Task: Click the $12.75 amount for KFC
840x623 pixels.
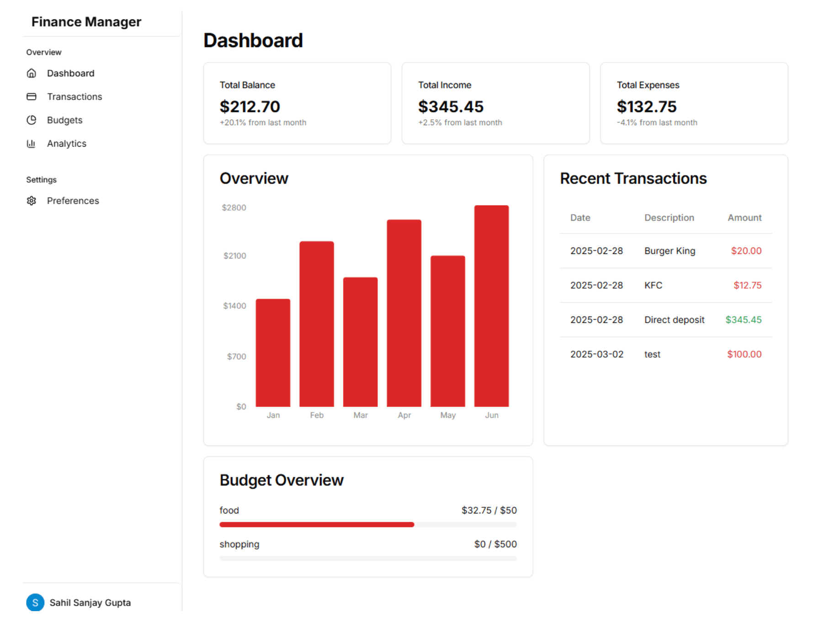Action: [748, 285]
